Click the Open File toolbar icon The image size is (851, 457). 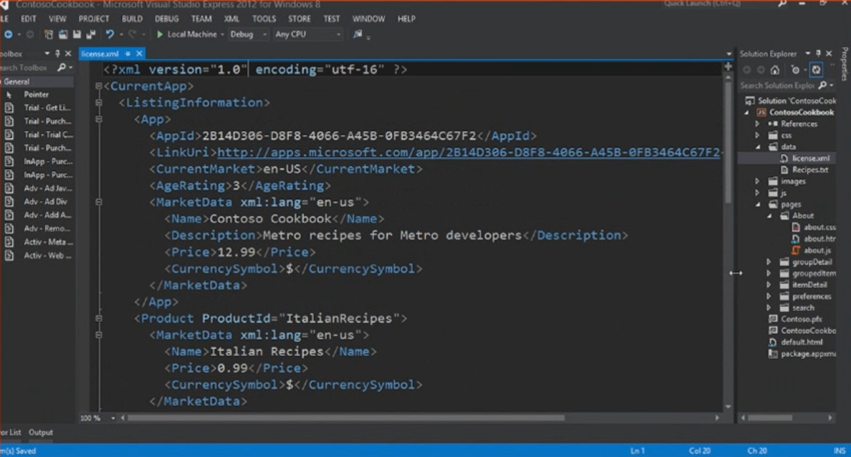coord(63,34)
